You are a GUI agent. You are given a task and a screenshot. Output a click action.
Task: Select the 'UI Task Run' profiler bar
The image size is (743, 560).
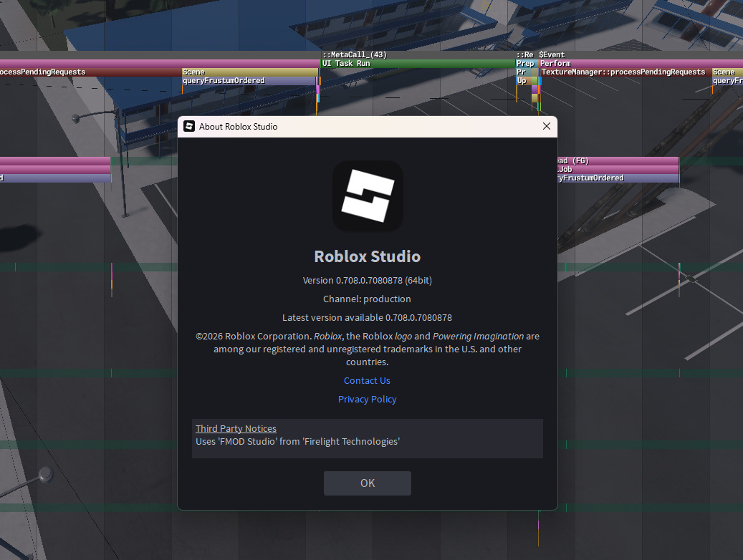tap(418, 64)
